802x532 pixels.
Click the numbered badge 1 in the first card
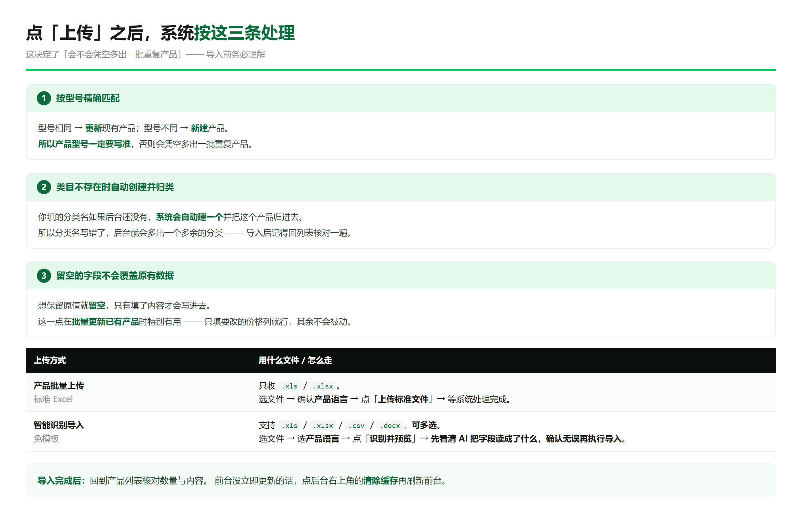pos(44,98)
